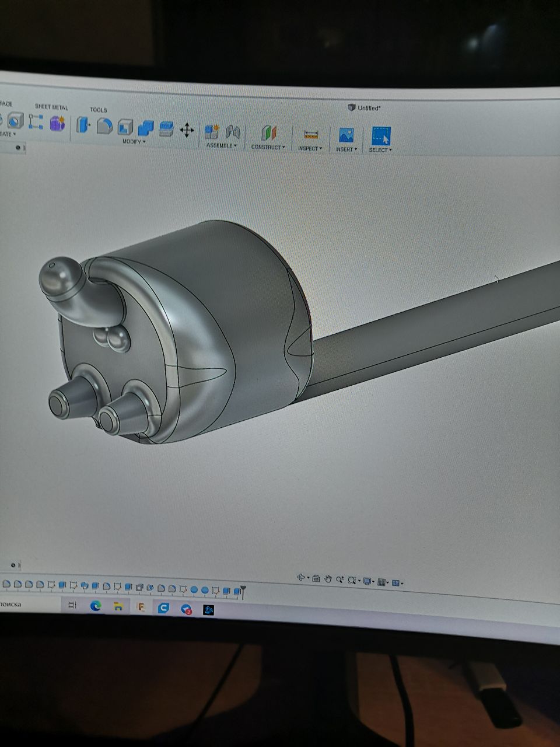This screenshot has height=747, width=560.
Task: Switch to the partially visible SURFACE tab
Action: (x=6, y=104)
